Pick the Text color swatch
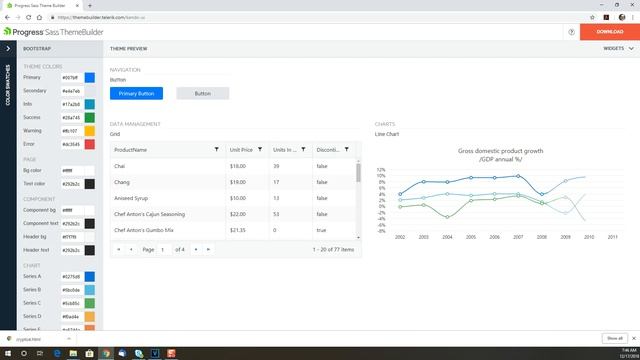 click(90, 184)
